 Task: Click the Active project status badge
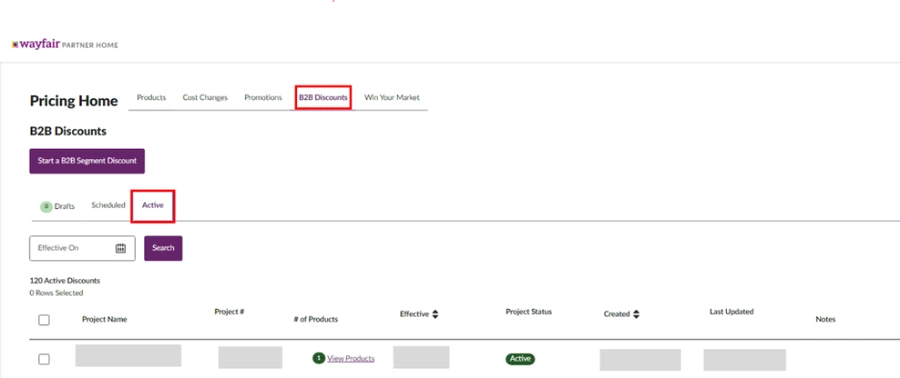click(x=520, y=359)
